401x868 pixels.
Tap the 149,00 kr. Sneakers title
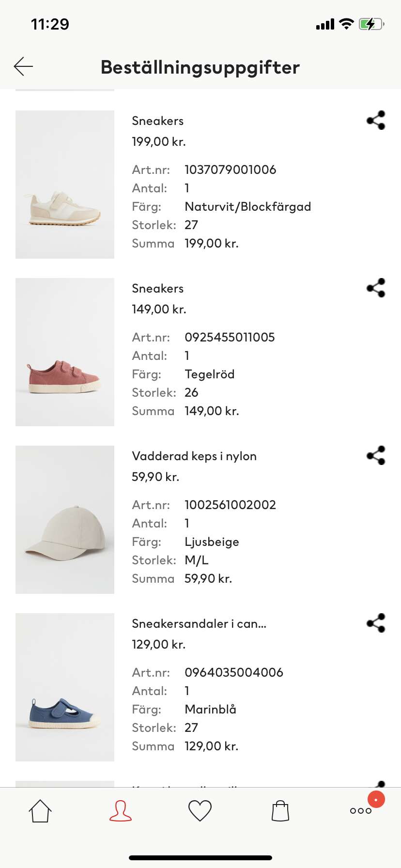[158, 288]
